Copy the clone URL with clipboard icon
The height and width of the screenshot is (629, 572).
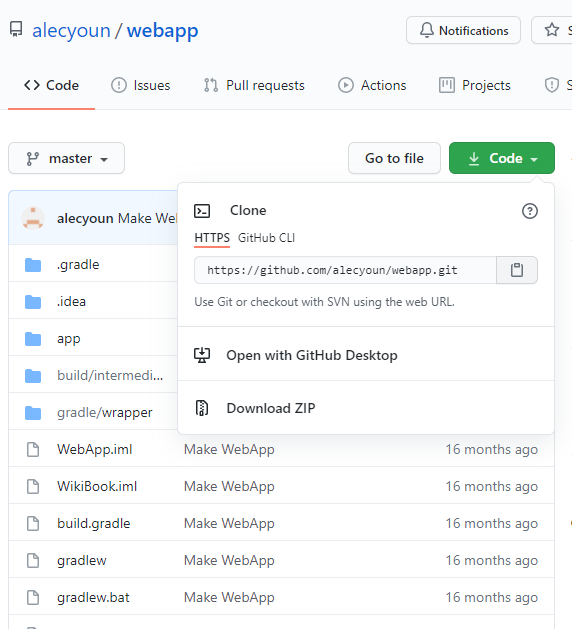(x=517, y=270)
